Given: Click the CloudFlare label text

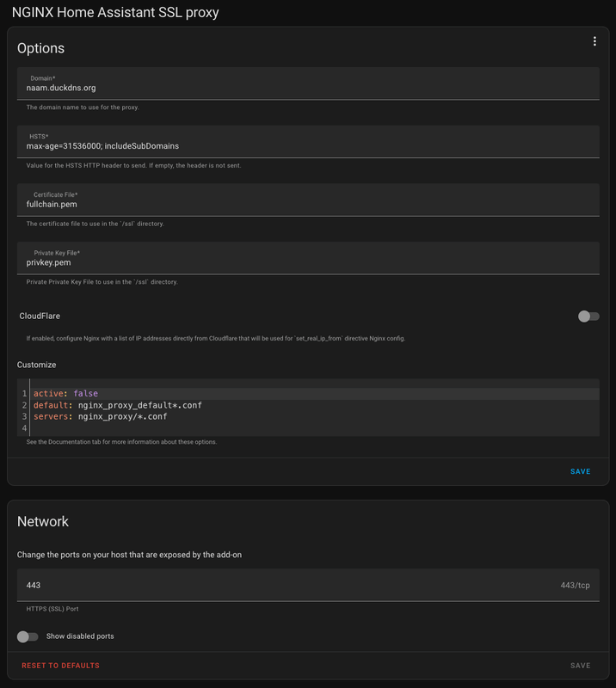Looking at the screenshot, I should [40, 316].
